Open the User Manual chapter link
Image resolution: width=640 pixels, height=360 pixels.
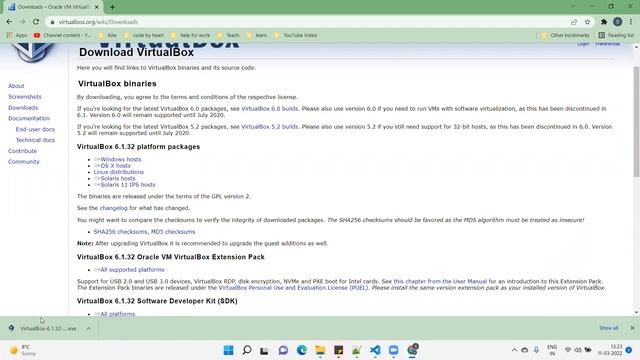[x=440, y=281]
